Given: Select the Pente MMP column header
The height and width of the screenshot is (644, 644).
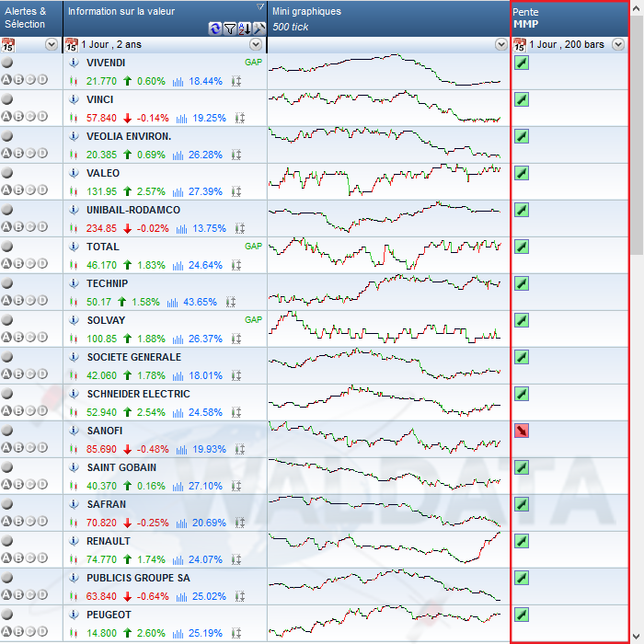Looking at the screenshot, I should (x=570, y=18).
